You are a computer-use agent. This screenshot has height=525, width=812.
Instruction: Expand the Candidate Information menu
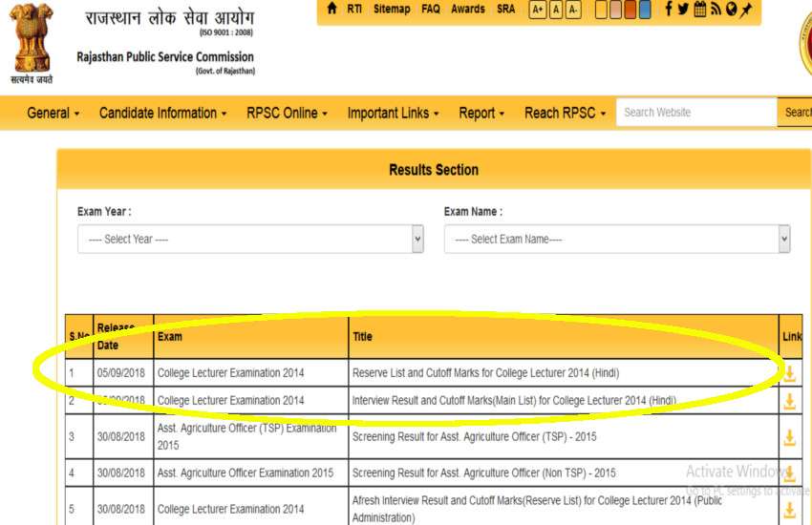tap(163, 114)
